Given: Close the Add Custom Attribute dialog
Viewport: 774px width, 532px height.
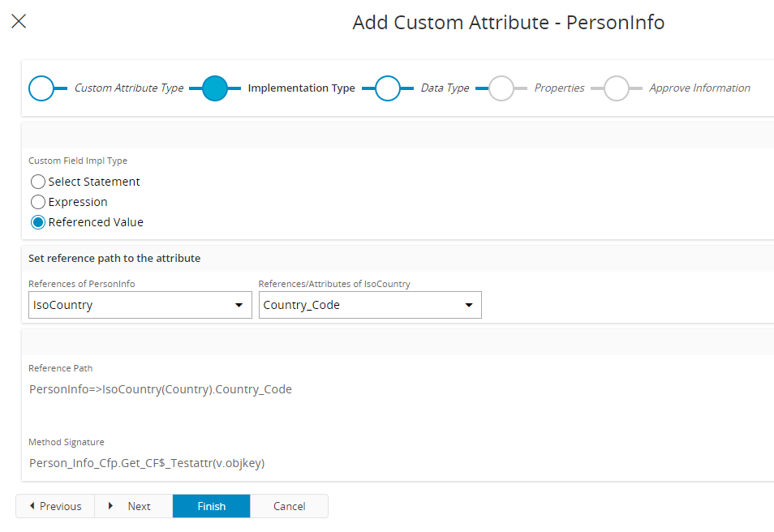Looking at the screenshot, I should tap(19, 21).
